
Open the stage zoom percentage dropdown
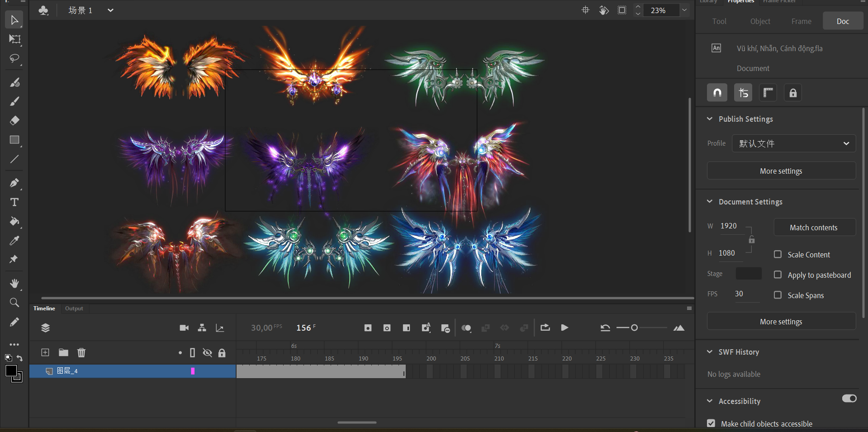(x=684, y=10)
